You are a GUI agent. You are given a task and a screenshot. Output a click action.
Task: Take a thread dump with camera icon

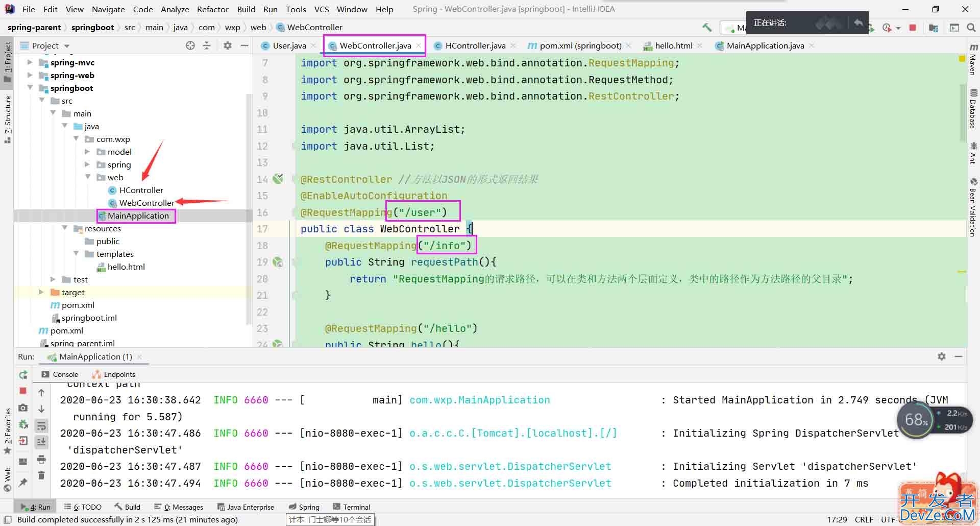(x=23, y=408)
